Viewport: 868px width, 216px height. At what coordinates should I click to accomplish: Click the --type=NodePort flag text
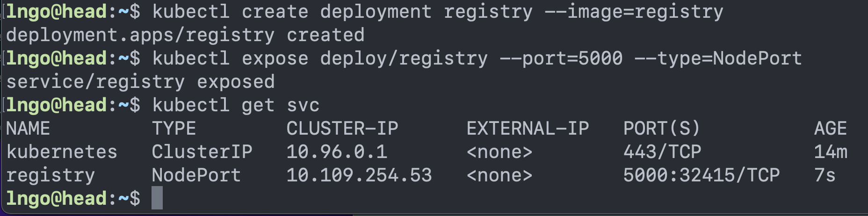click(x=718, y=58)
